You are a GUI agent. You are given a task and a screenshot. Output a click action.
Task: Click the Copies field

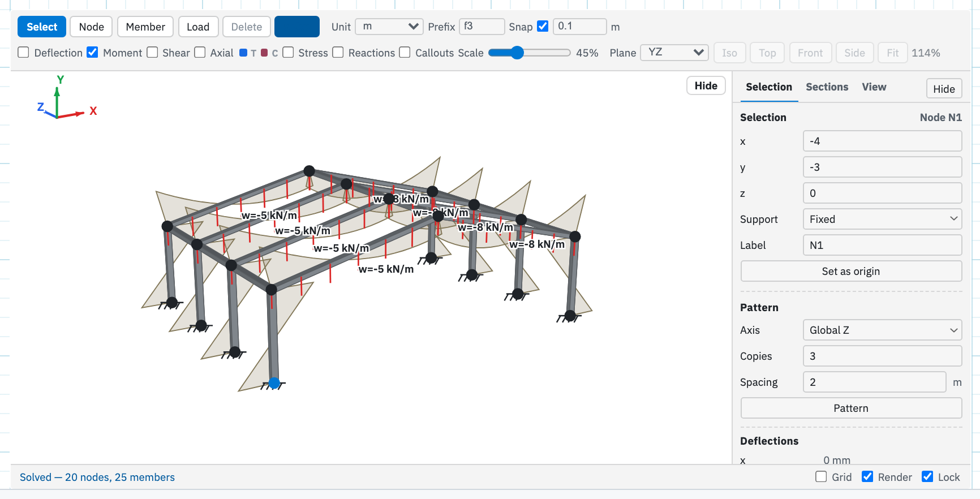click(x=882, y=356)
